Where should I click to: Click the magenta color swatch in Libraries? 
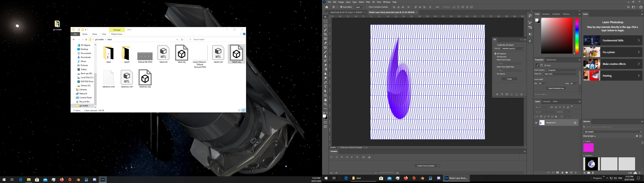coord(588,148)
